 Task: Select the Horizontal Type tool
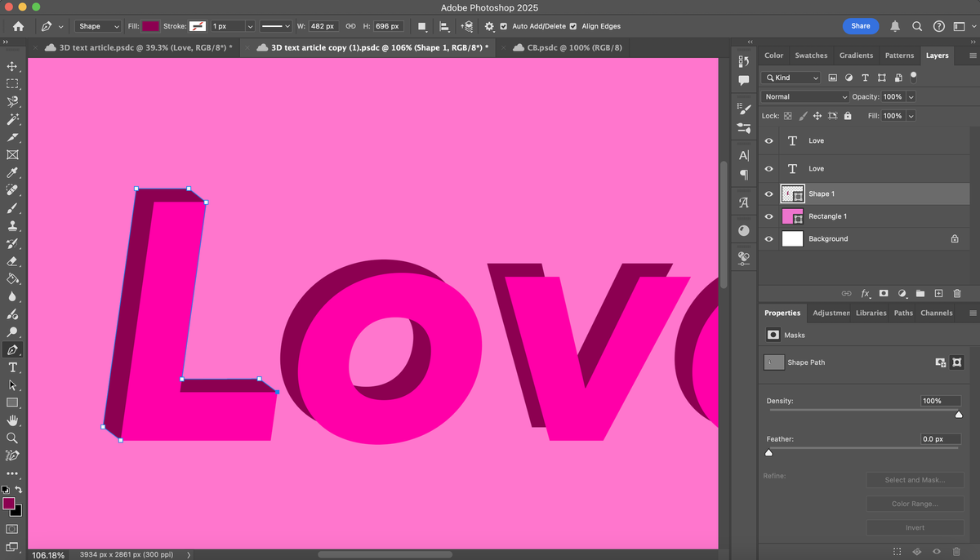tap(12, 367)
